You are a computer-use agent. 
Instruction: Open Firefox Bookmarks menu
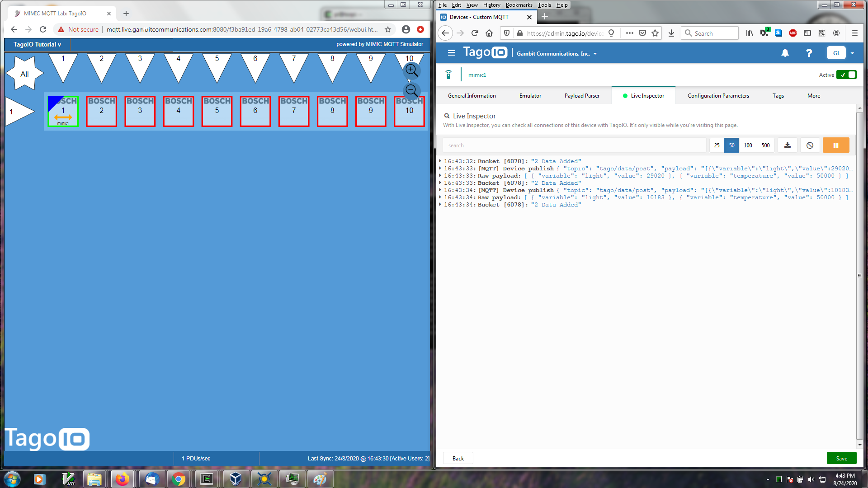click(x=519, y=5)
